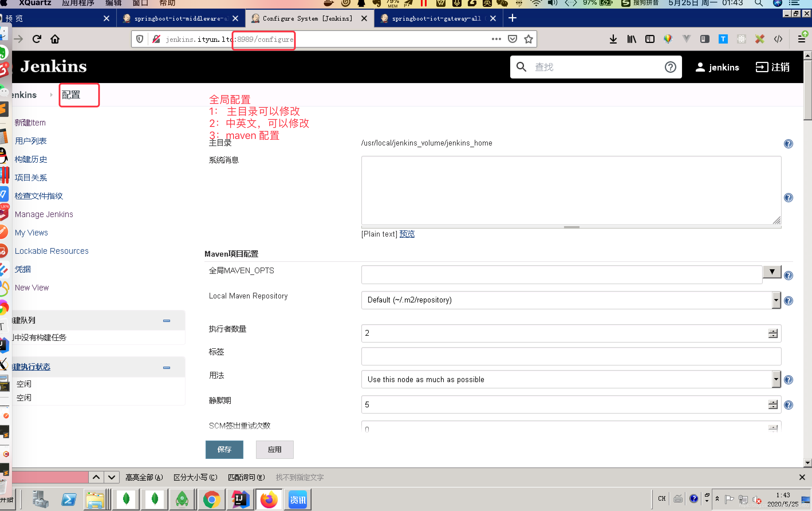This screenshot has width=812, height=511.
Task: Open help for global MAVEN_OPTS
Action: (x=788, y=276)
